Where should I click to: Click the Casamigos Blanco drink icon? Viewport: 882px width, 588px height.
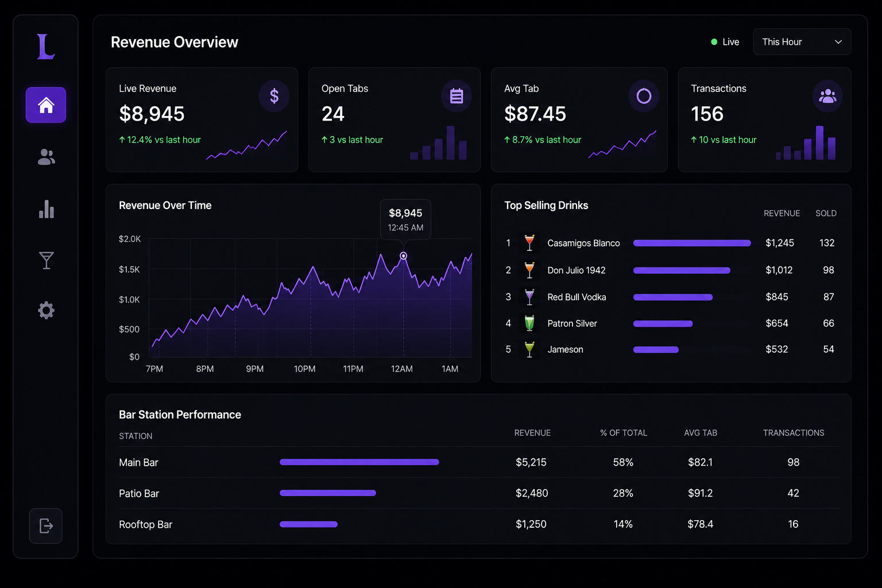tap(529, 243)
